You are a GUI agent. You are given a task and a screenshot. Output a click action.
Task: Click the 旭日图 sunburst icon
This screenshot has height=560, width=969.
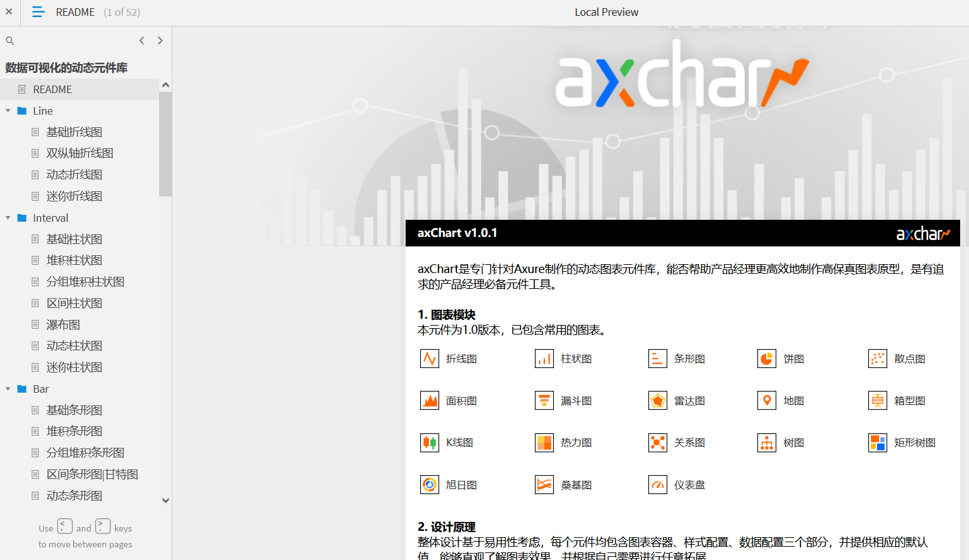tap(430, 485)
